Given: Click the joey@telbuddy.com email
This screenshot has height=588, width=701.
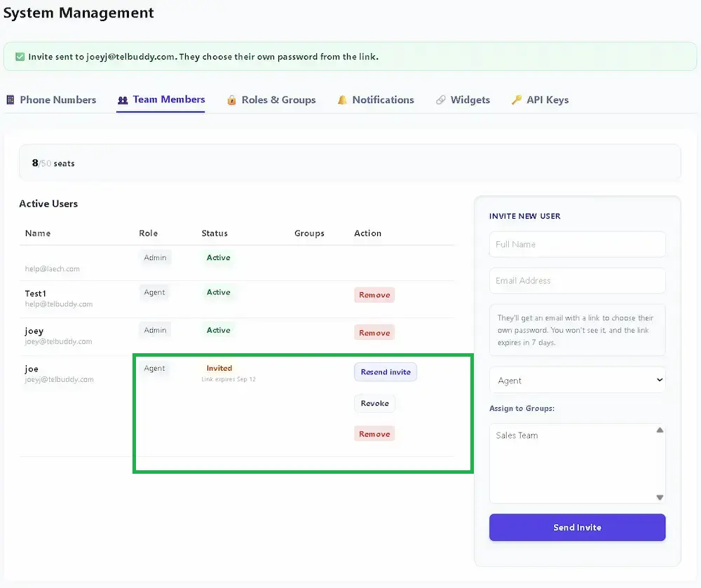Looking at the screenshot, I should point(59,342).
